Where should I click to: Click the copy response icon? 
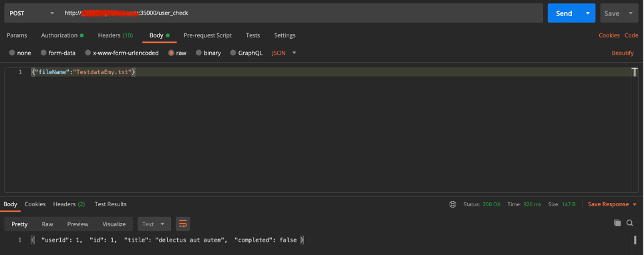[617, 223]
